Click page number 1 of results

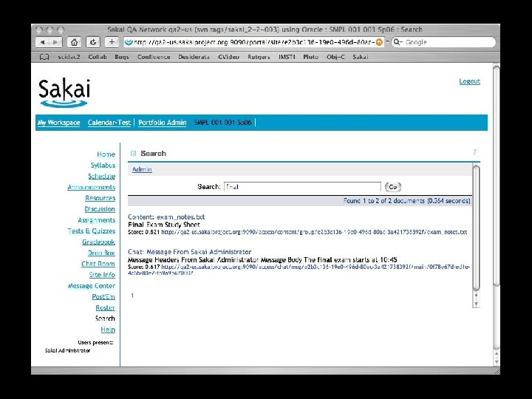(x=132, y=296)
